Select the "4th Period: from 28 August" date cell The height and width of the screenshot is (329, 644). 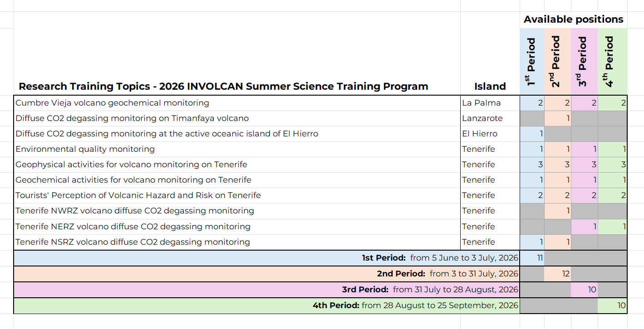pos(415,305)
